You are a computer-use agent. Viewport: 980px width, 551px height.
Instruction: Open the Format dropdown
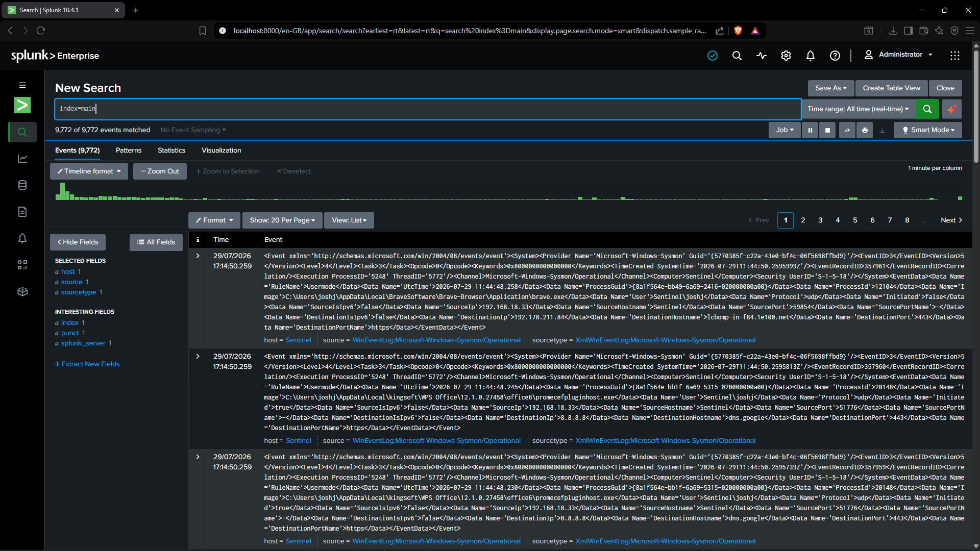tap(214, 220)
